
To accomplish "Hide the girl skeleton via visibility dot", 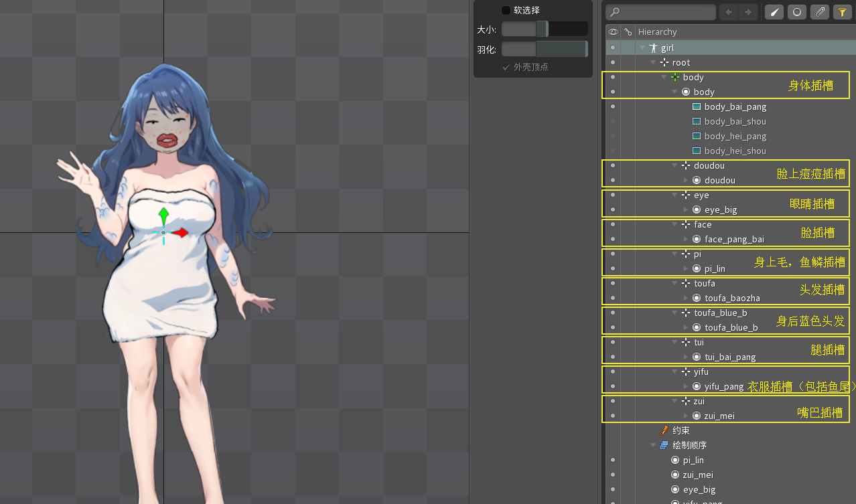I will (613, 48).
